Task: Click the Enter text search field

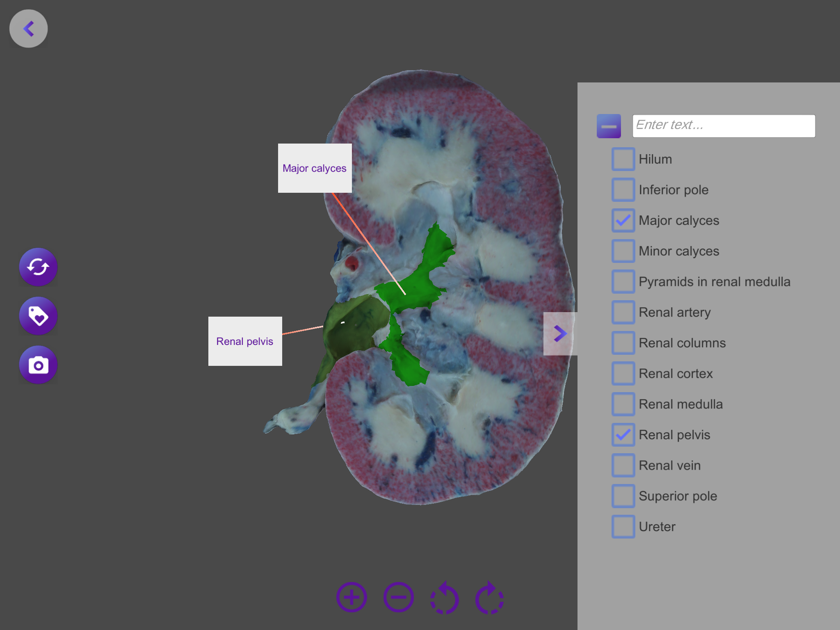Action: (724, 126)
